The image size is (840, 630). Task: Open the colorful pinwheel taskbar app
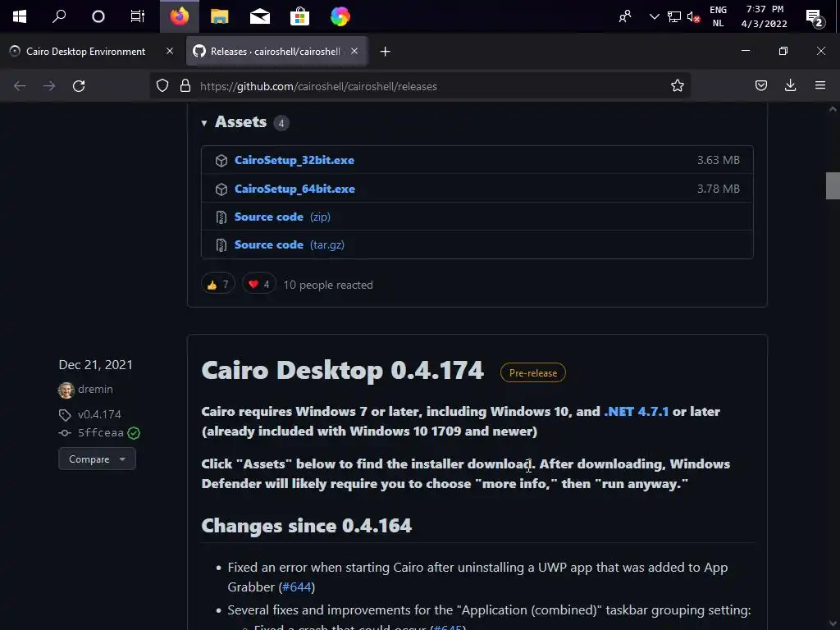[x=340, y=16]
